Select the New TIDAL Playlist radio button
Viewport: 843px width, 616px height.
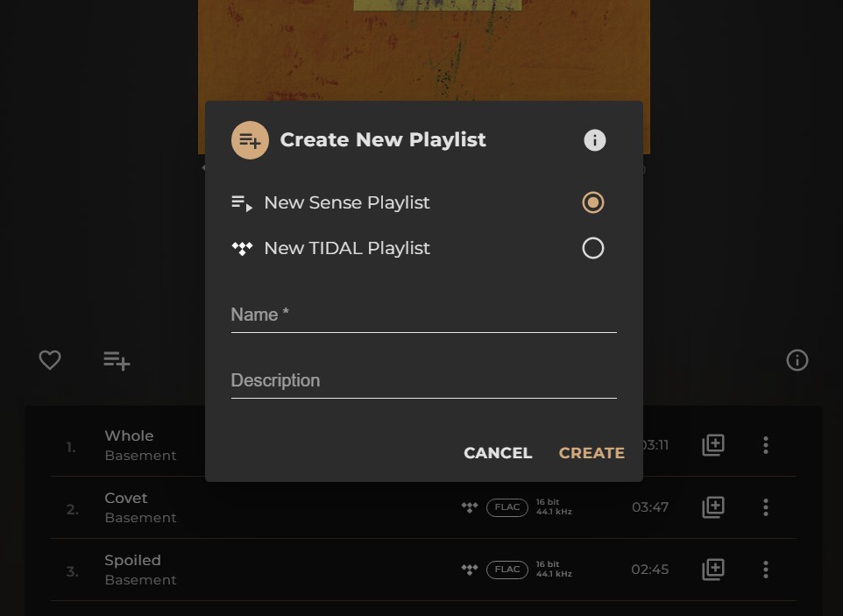593,248
